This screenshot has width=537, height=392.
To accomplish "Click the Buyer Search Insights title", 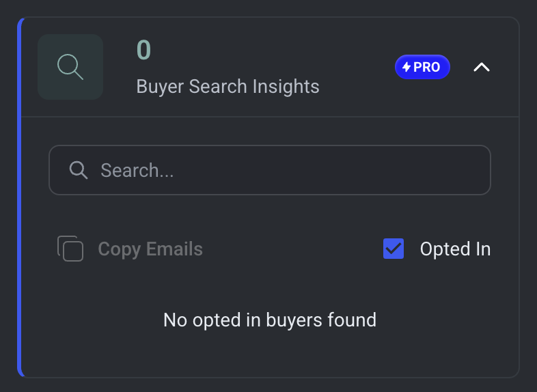I will pyautogui.click(x=228, y=87).
